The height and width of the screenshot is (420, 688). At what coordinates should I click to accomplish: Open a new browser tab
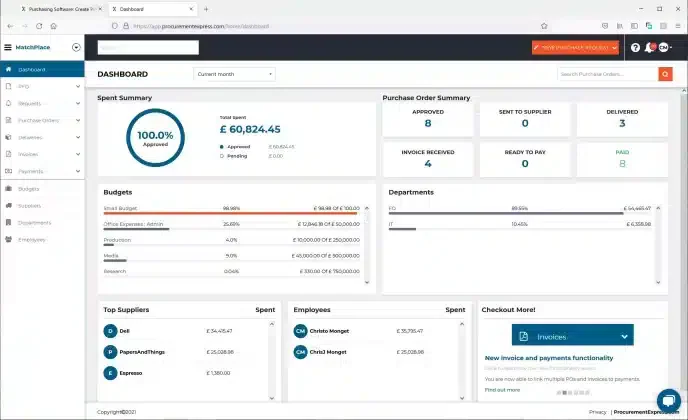206,9
